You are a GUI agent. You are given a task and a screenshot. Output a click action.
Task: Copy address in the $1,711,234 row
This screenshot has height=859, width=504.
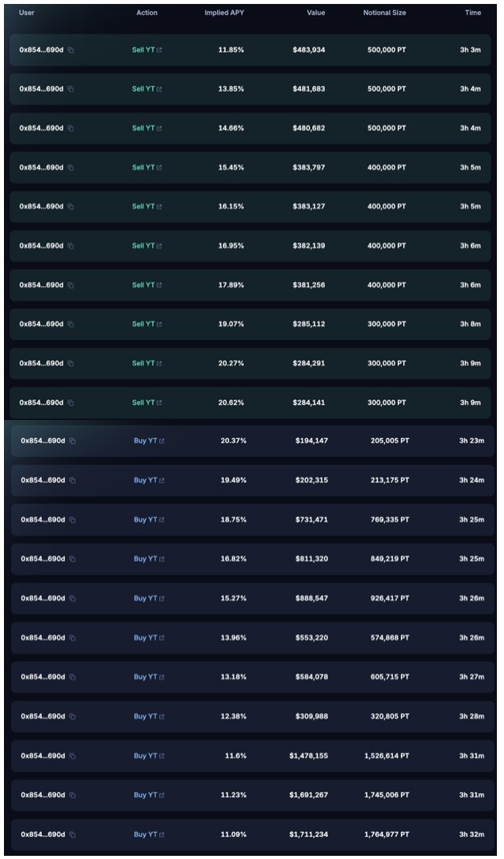(72, 835)
